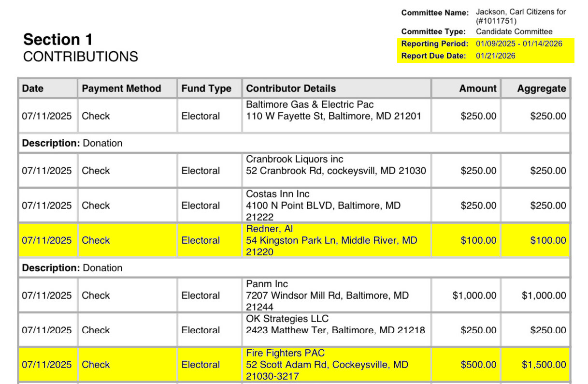Select the Baltimore Gas & Electric Pac contributor
The image size is (588, 384).
310,104
